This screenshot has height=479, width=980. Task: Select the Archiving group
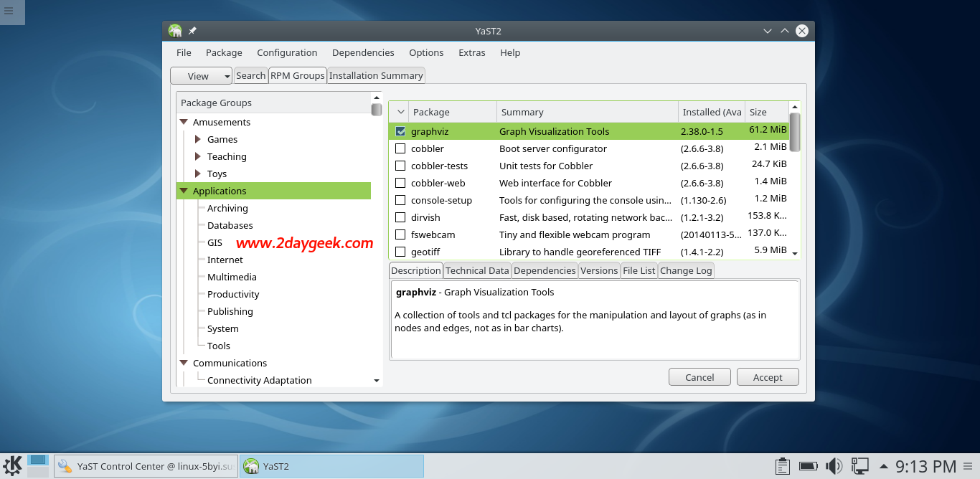point(227,208)
